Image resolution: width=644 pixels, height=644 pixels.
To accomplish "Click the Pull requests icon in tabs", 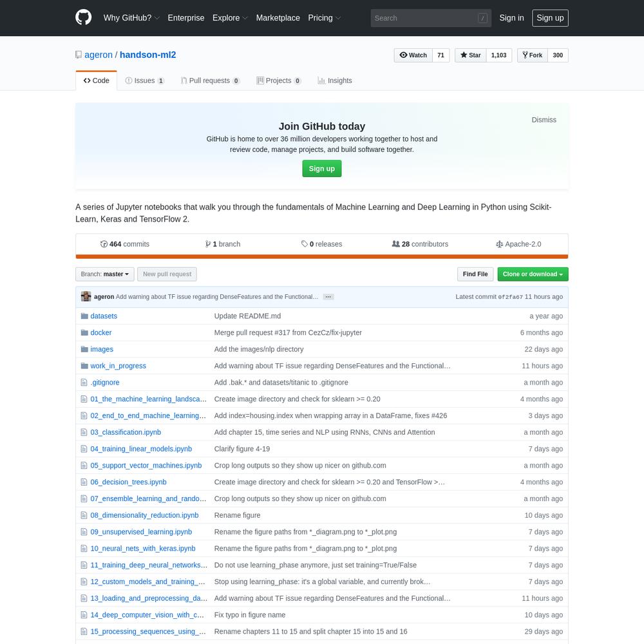I will (x=184, y=80).
